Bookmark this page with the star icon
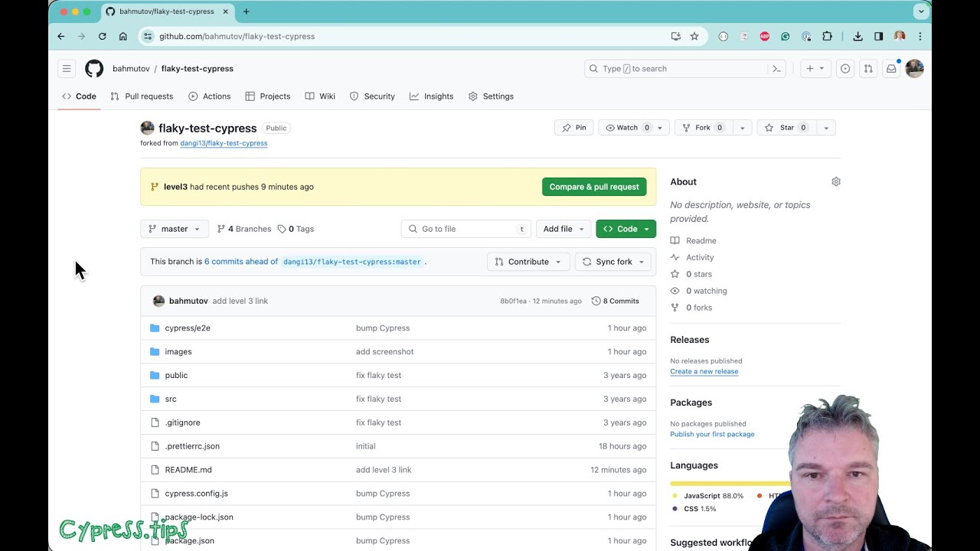Viewport: 980px width, 551px height. coord(694,36)
